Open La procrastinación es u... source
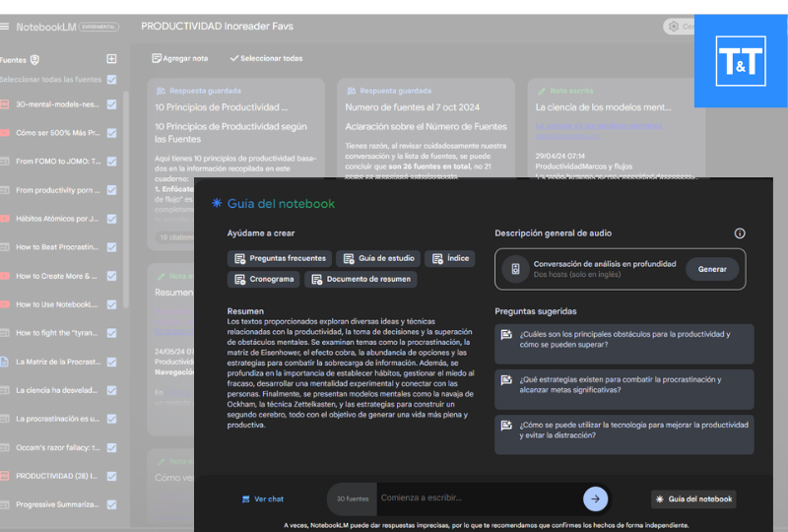This screenshot has height=532, width=788. (58, 419)
